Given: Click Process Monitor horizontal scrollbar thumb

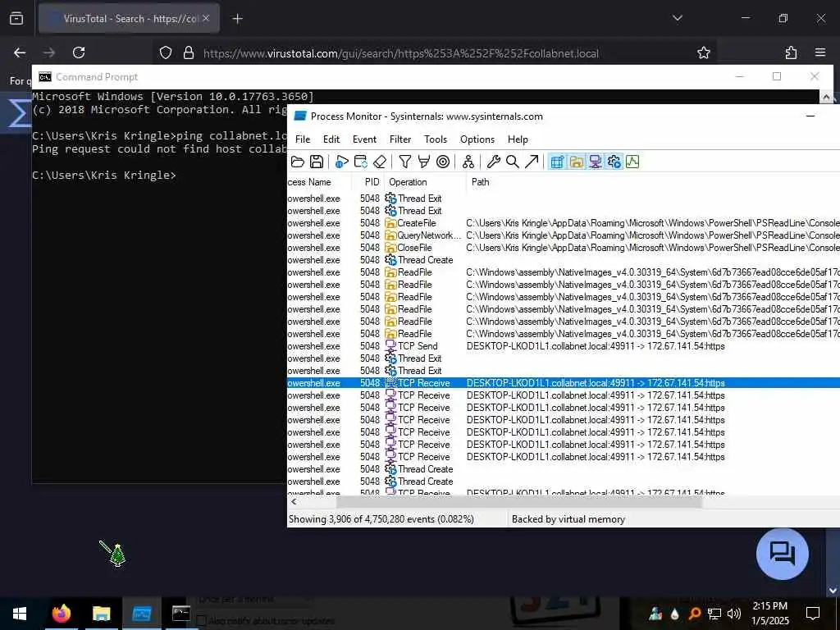Looking at the screenshot, I should (x=518, y=502).
